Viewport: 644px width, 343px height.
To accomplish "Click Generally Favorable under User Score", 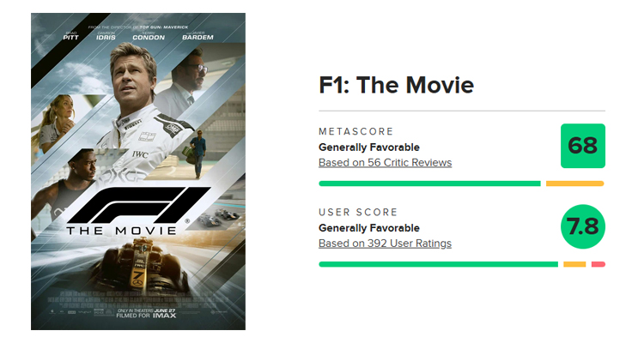I will (x=369, y=228).
